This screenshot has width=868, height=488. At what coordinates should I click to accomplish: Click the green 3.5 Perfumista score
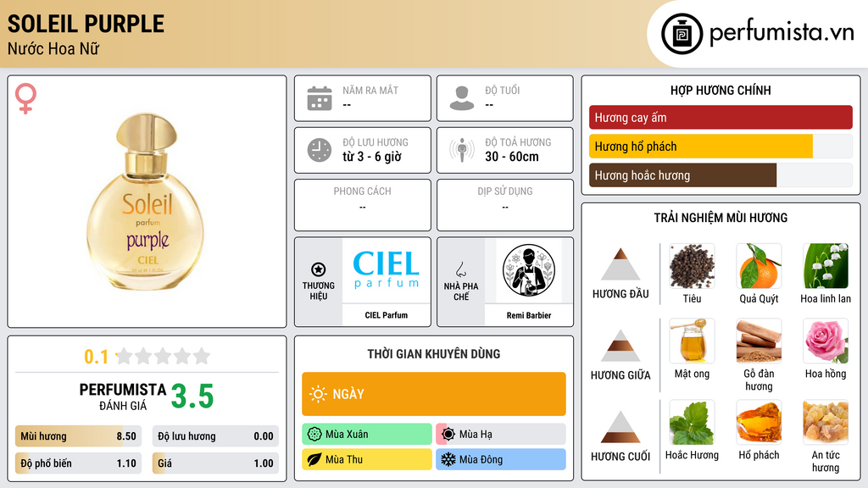tap(192, 396)
